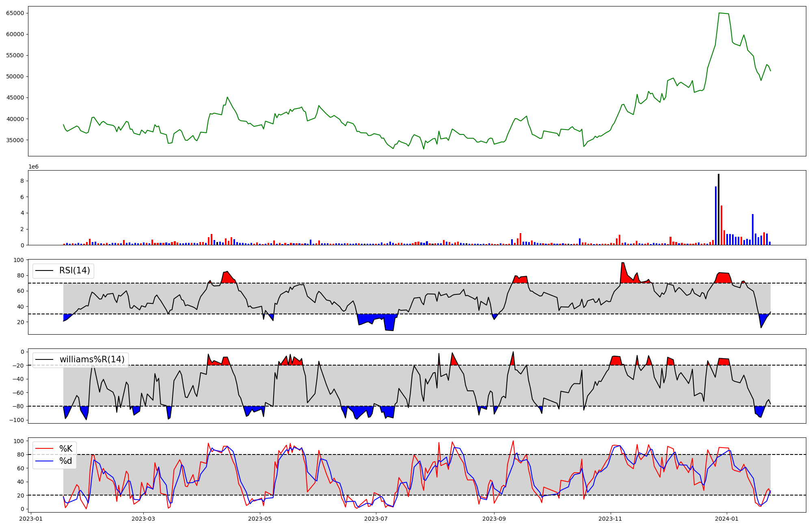Image resolution: width=812 pixels, height=528 pixels.
Task: Click the 4 tick on volume axis
Action: 22,213
